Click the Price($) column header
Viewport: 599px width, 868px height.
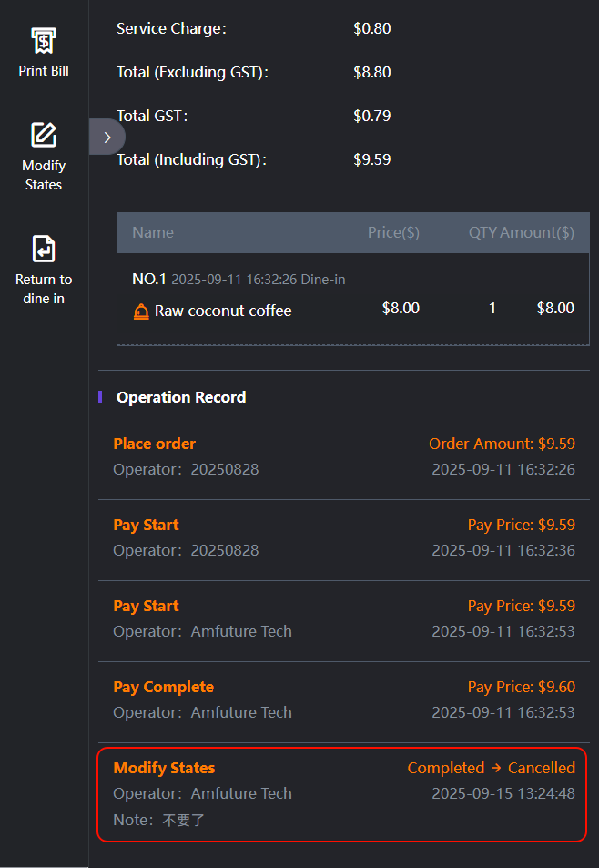393,232
